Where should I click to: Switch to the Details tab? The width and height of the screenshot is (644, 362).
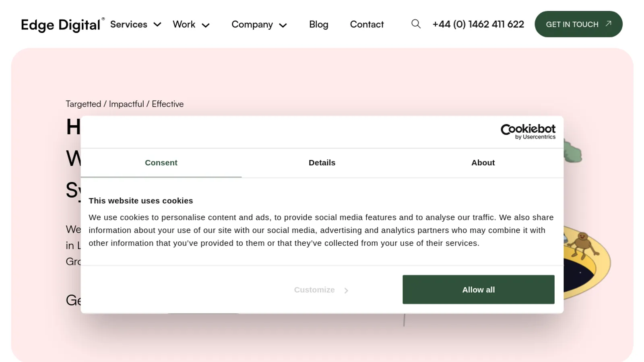(x=322, y=163)
